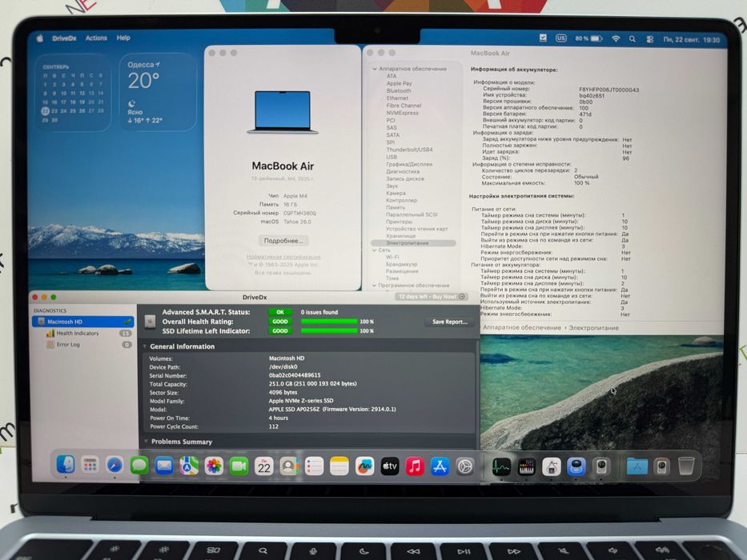Click the SSD Lifetime Left Indicator bar
This screenshot has height=560, width=747.
coord(329,330)
